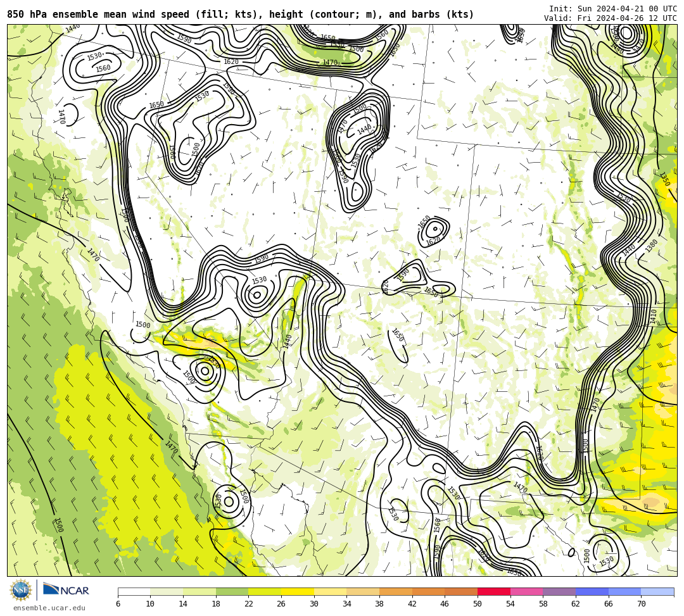684x616 pixels.
Task: Click the colorbar tick label 70
Action: coord(641,604)
